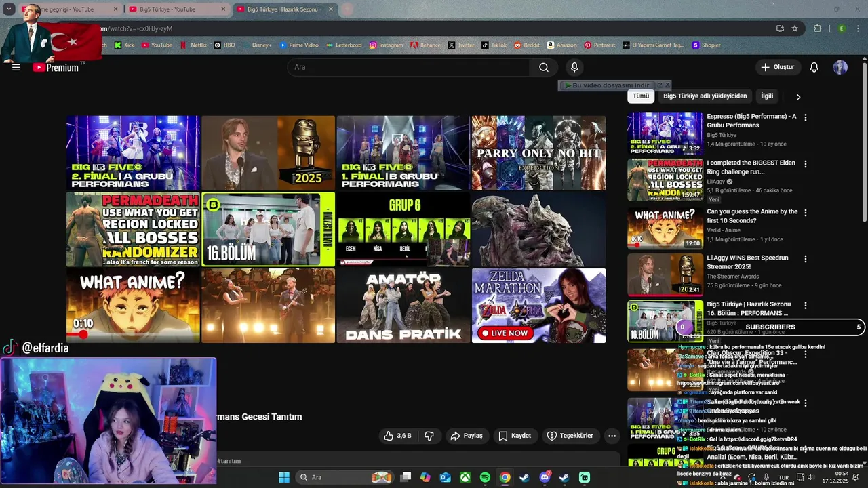Switch to YouTube geçmişi browser tab
The image size is (868, 488).
[68, 9]
